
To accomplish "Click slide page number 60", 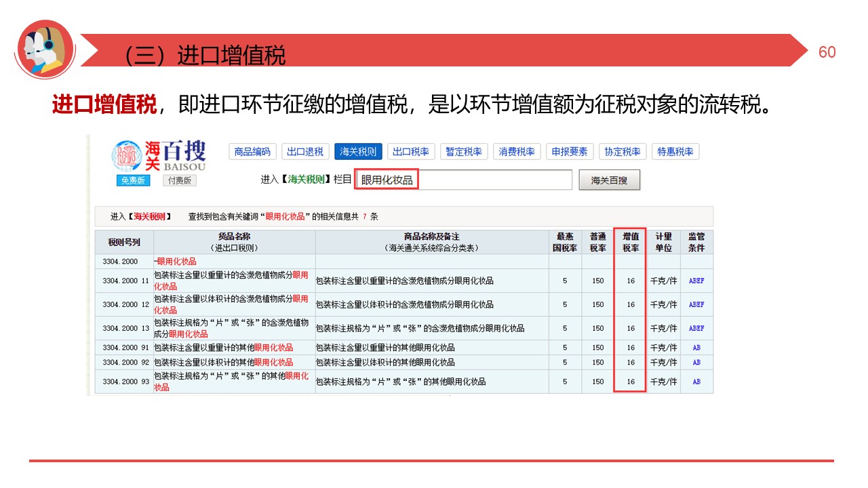I will (827, 53).
